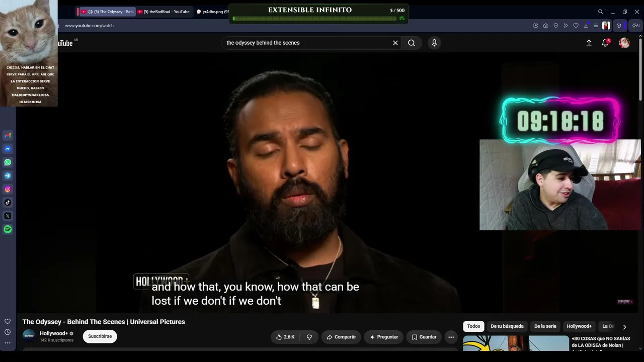Open the privacy shield icon in address bar

(555, 26)
